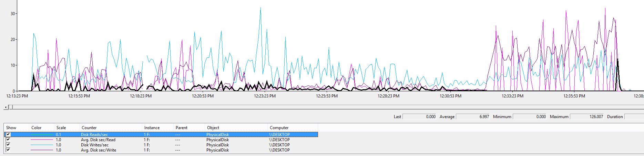Sort by the Counter column header
644x156 pixels.
pyautogui.click(x=89, y=128)
